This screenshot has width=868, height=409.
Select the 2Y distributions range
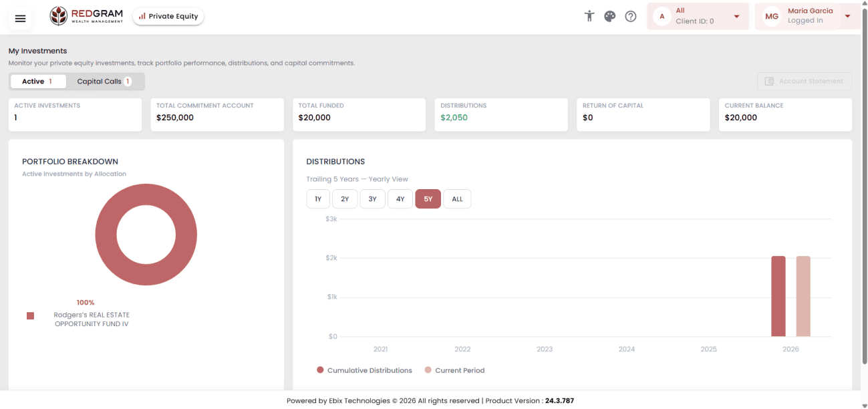click(345, 199)
